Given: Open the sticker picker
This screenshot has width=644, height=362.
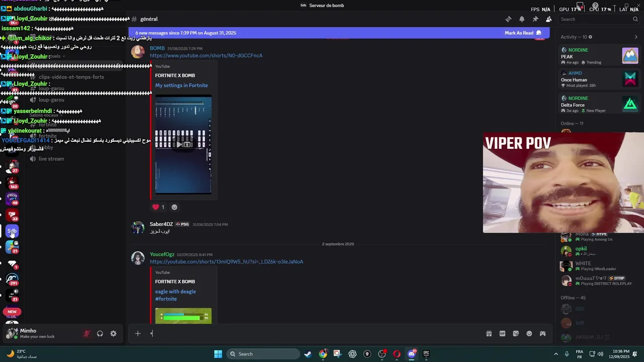Looking at the screenshot, I should (516, 333).
